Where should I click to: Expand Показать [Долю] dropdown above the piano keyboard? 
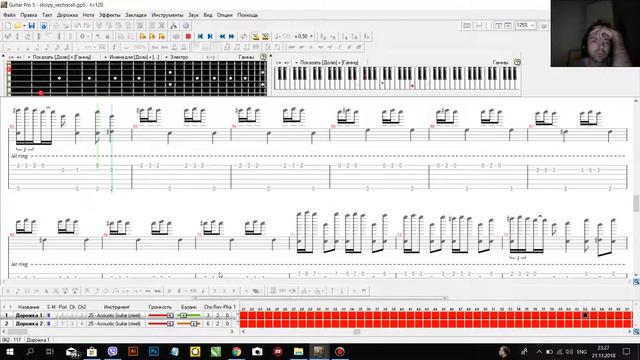click(327, 62)
